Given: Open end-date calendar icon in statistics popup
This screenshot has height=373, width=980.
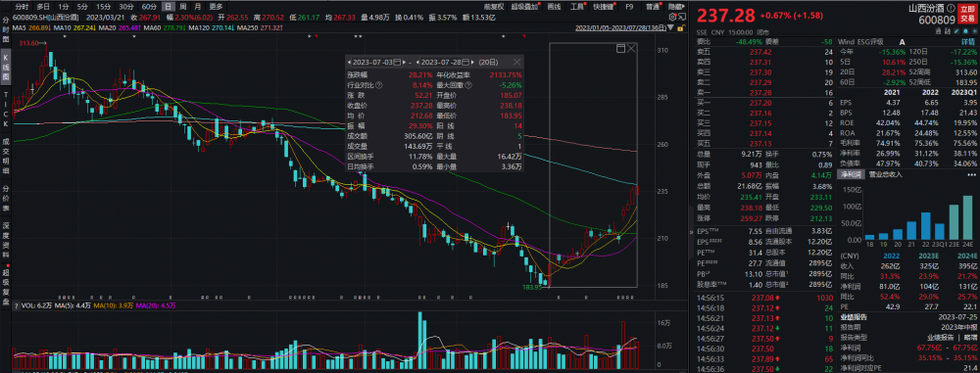Looking at the screenshot, I should (x=465, y=62).
